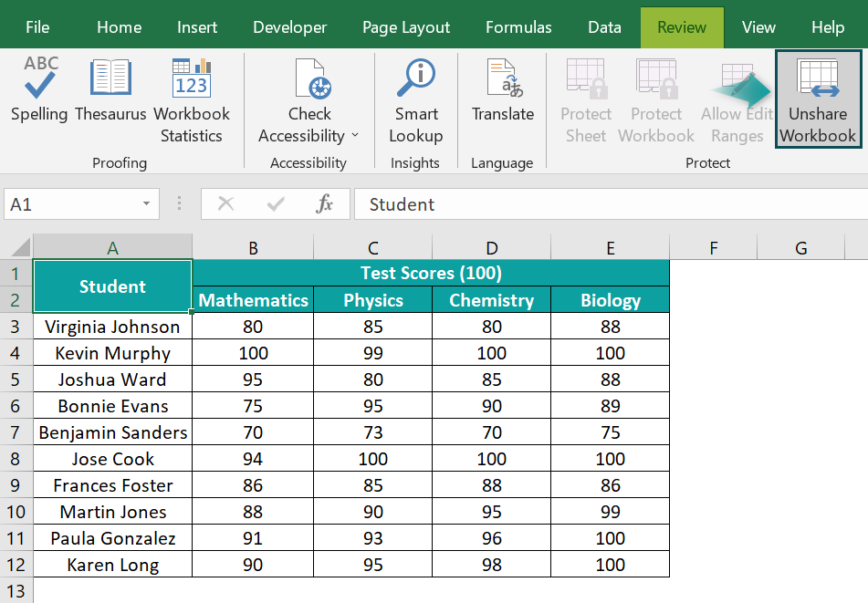The image size is (868, 603).
Task: Open the Thesaurus tool
Action: 110,88
